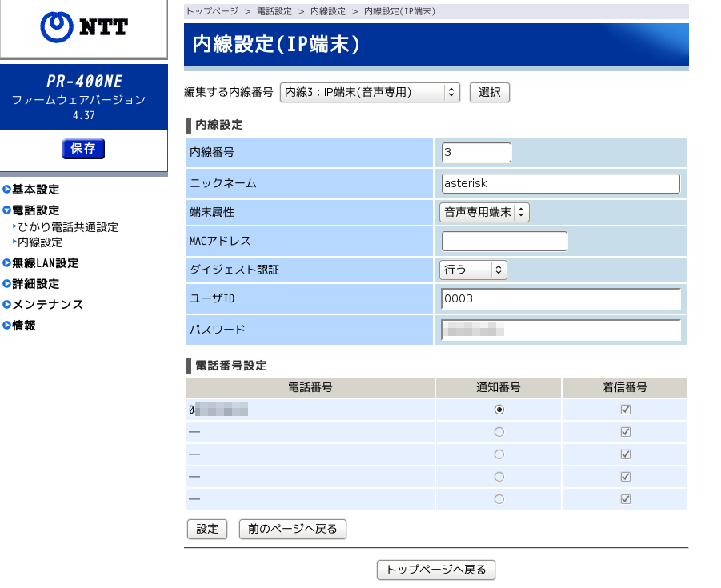Uncheck 着信番号 on the first row
721x588 pixels.
(x=625, y=410)
